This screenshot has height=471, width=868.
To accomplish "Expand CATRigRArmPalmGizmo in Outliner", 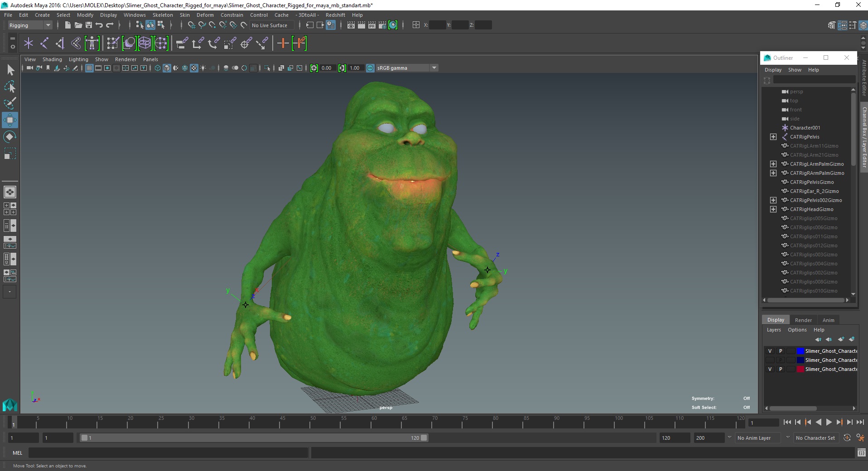I will tap(773, 173).
